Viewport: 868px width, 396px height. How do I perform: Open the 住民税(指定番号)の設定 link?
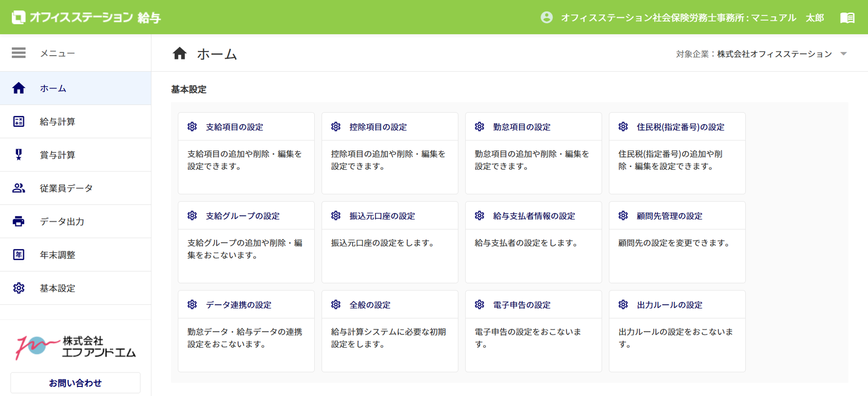point(681,127)
